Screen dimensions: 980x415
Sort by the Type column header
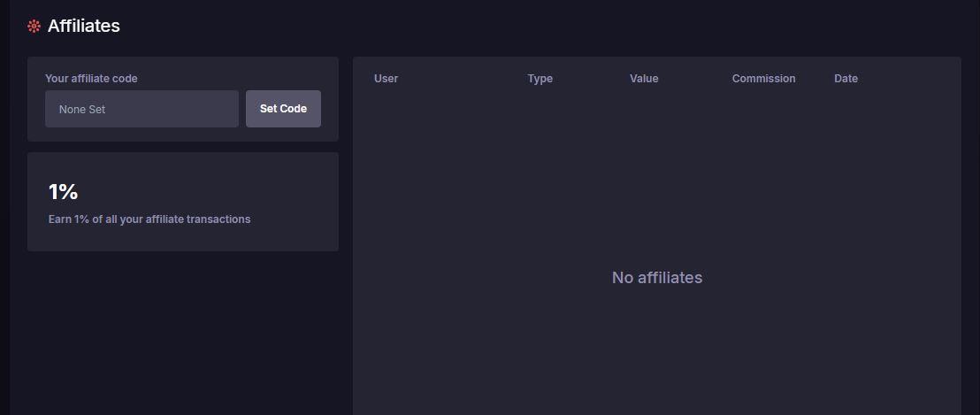pos(540,79)
